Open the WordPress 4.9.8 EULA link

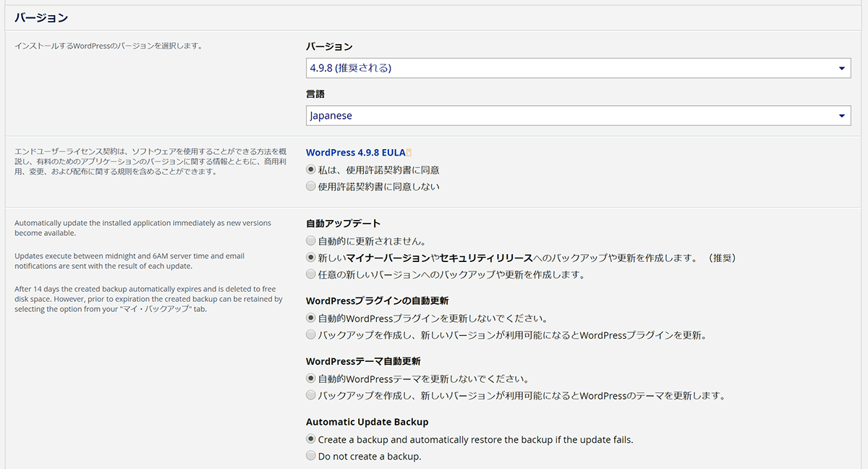point(355,153)
